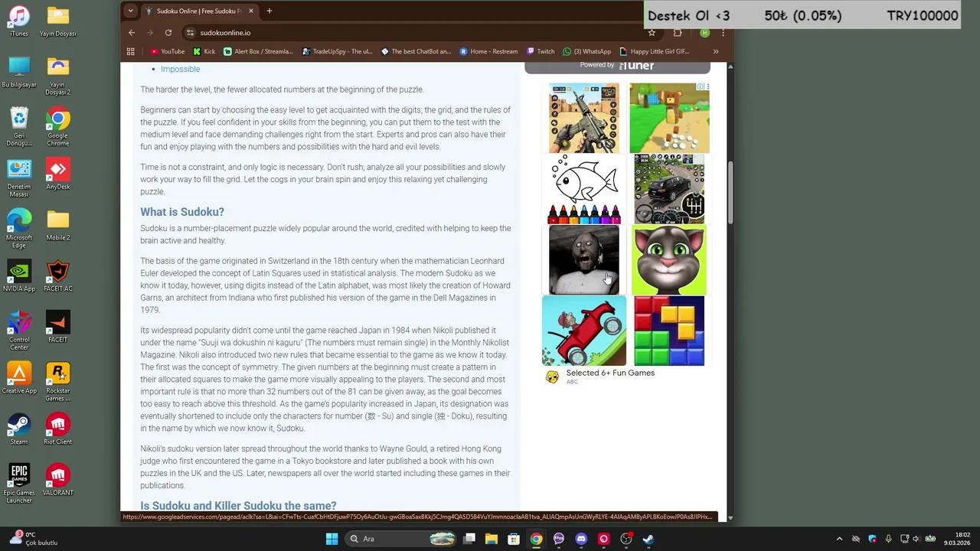Open the car driving game thumbnail
Image resolution: width=980 pixels, height=551 pixels.
pos(669,188)
